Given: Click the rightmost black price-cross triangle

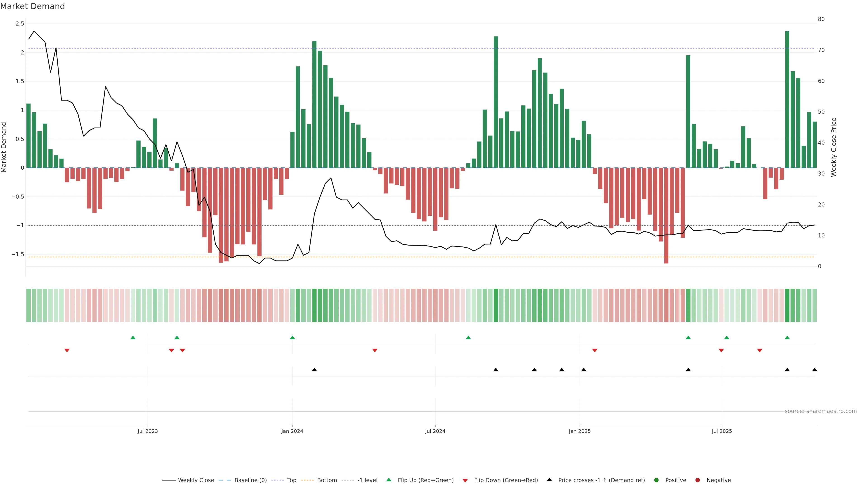Looking at the screenshot, I should click(814, 370).
